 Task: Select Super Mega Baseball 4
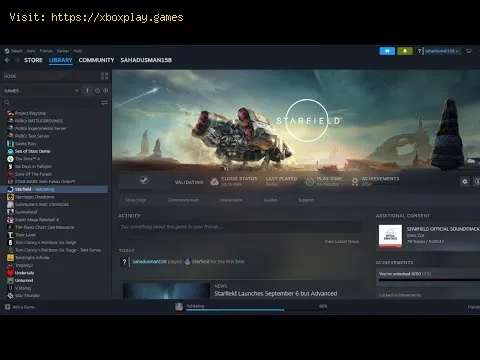[37, 220]
